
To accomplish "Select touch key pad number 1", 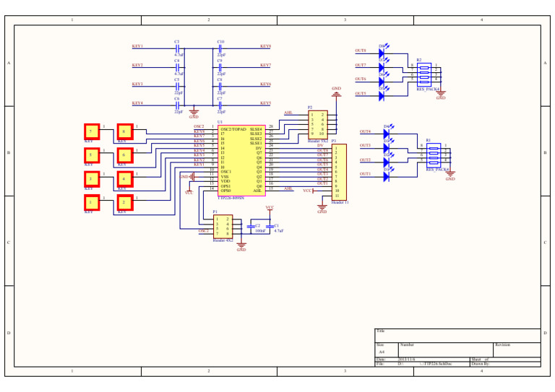I will (x=92, y=203).
